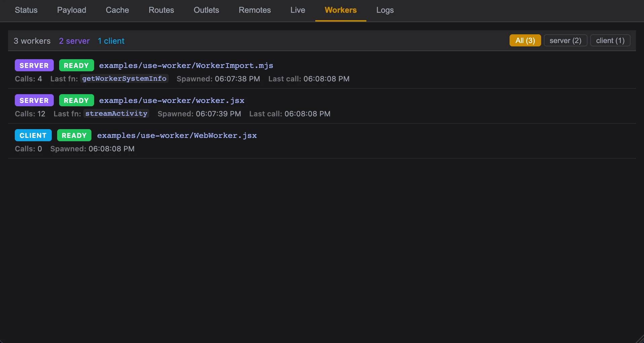Screen dimensions: 644x343
Task: Switch to the Payload tab
Action: [x=72, y=10]
